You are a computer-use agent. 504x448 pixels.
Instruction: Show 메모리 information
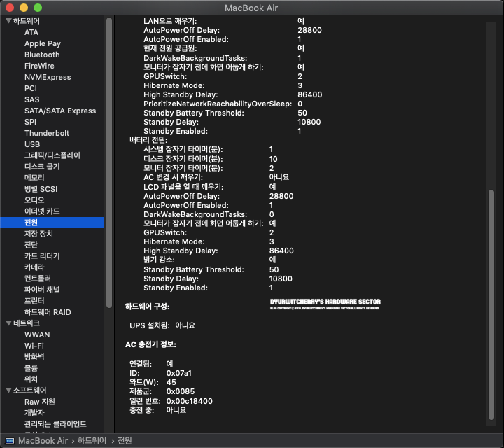pyautogui.click(x=34, y=178)
